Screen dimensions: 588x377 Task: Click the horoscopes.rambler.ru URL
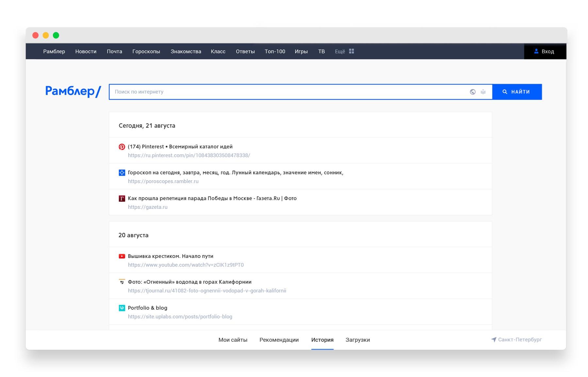[x=163, y=181]
